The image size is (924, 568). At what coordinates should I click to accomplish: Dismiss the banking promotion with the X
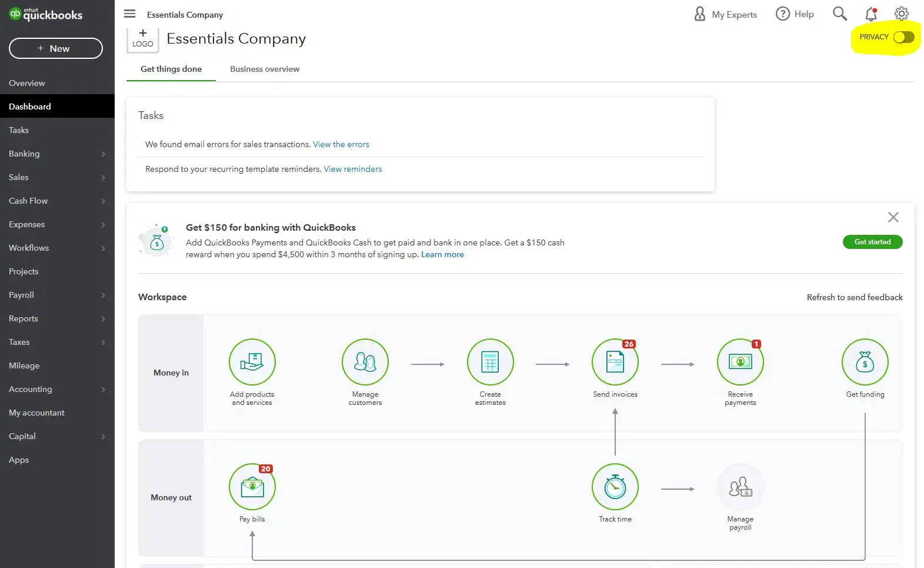coord(893,217)
